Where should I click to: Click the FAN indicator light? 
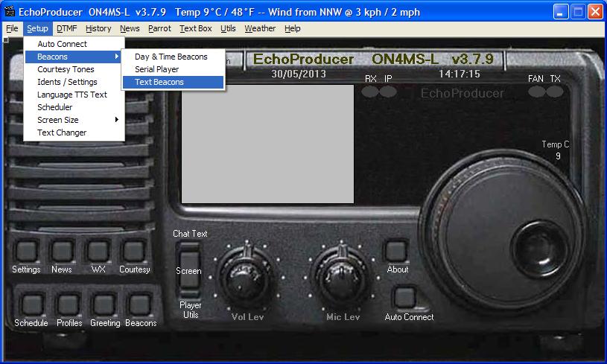(x=536, y=92)
